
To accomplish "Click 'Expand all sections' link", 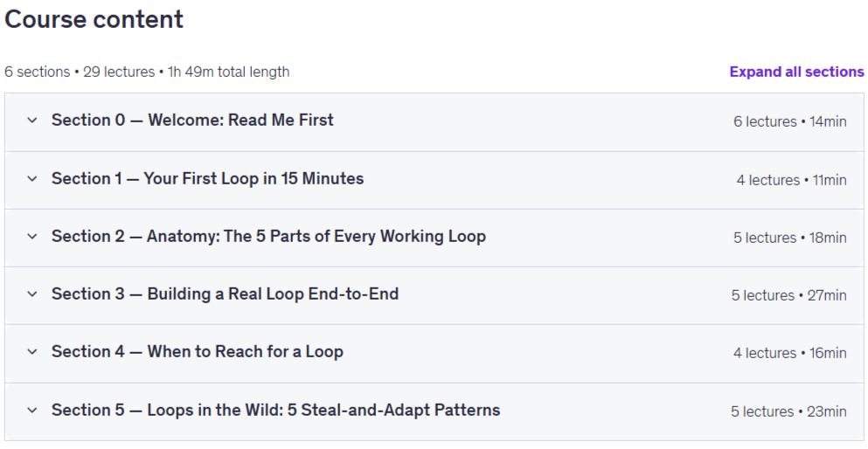I will click(796, 72).
